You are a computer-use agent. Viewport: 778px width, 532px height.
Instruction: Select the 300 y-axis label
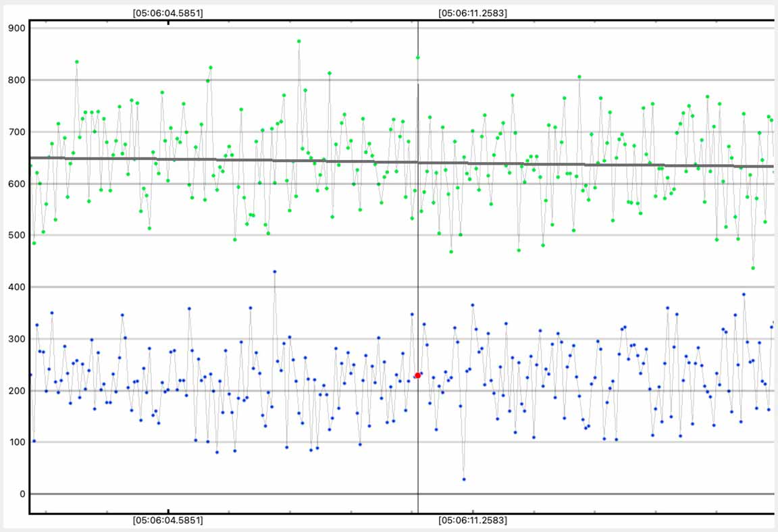17,339
